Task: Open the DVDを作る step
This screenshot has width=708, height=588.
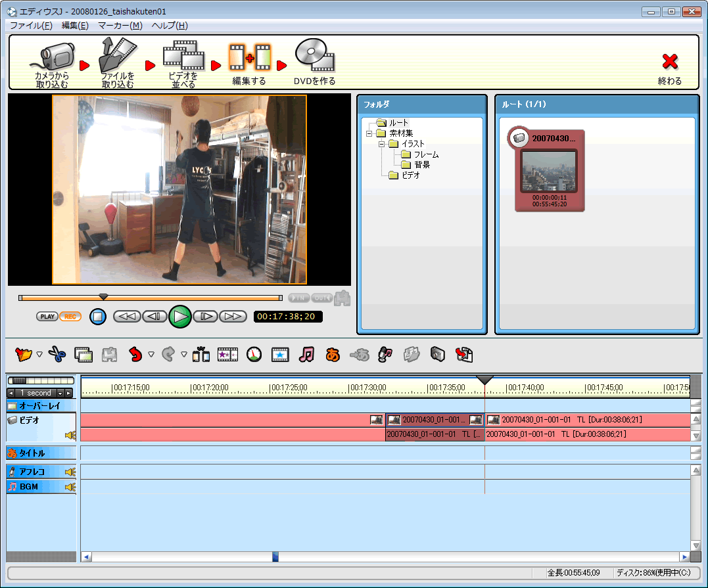Action: (x=314, y=62)
